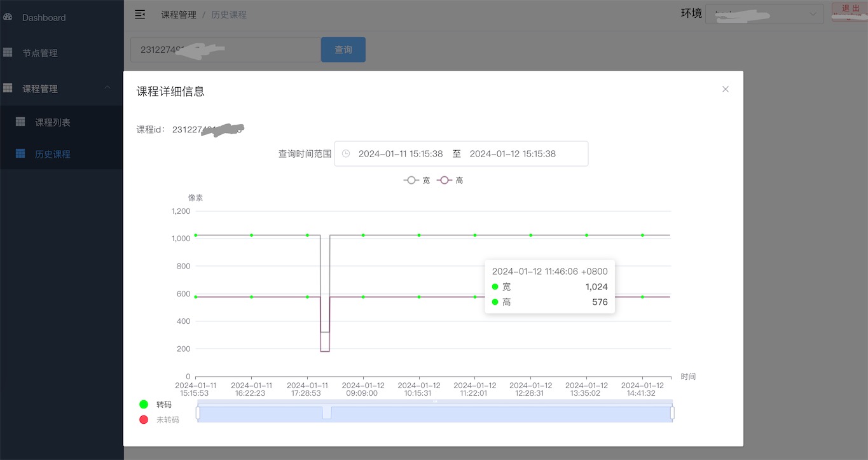The width and height of the screenshot is (868, 460).
Task: Click start time 2024-01-11 15:15:38 field
Action: (401, 154)
